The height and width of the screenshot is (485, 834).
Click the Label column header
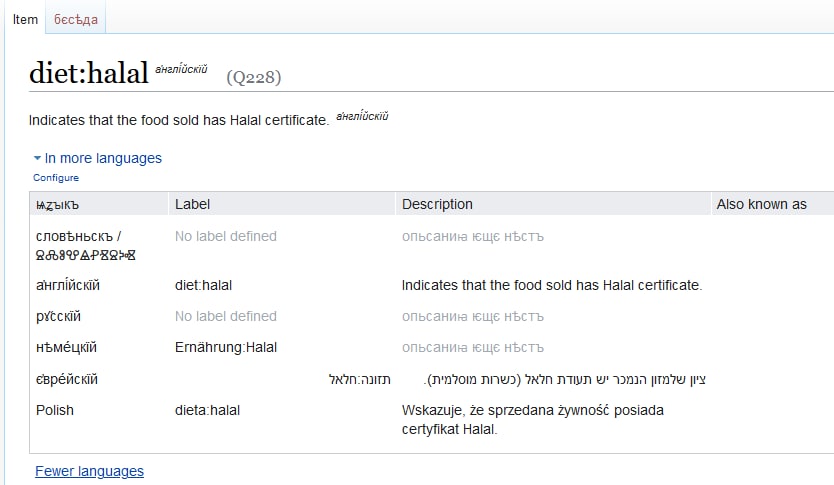click(x=193, y=204)
